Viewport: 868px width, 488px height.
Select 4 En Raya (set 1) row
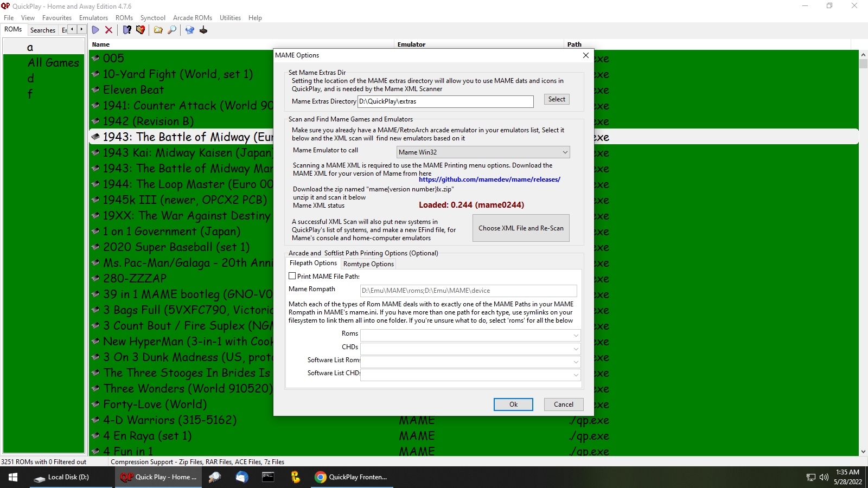pos(147,435)
